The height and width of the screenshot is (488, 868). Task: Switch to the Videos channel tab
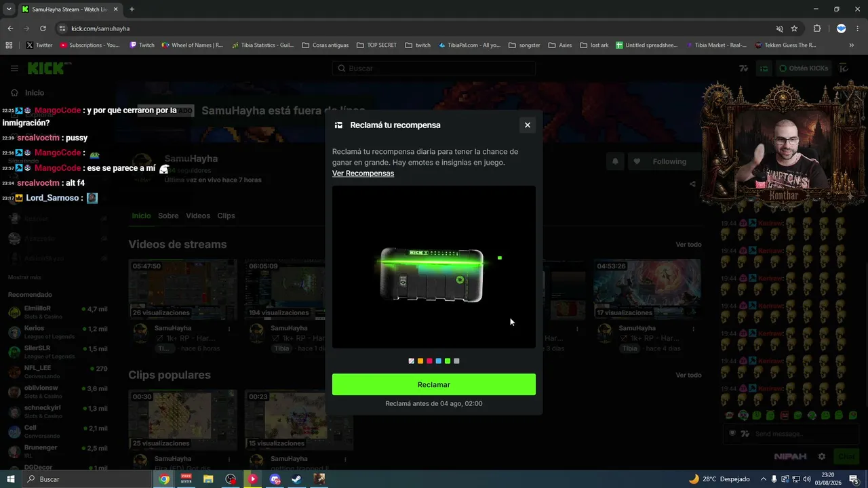[x=198, y=216]
